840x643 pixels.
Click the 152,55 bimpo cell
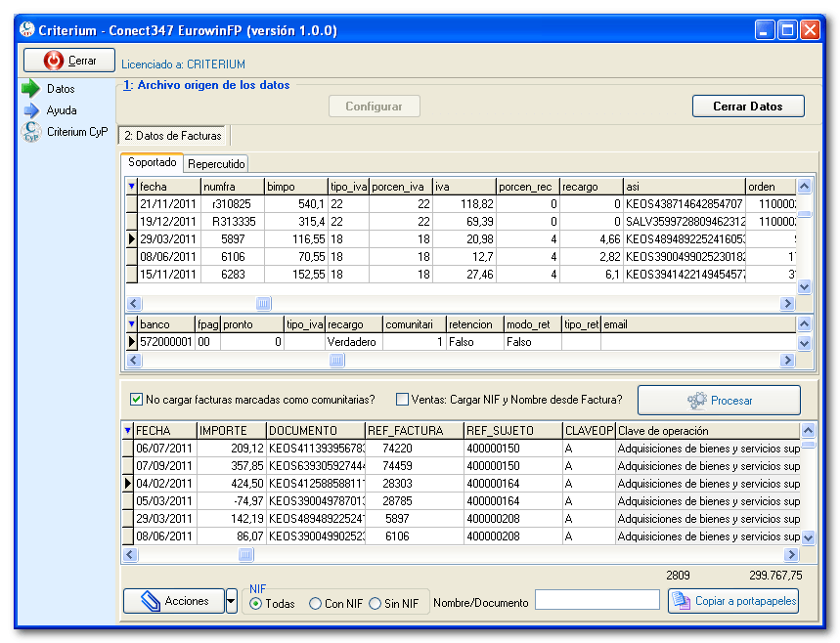tap(295, 275)
